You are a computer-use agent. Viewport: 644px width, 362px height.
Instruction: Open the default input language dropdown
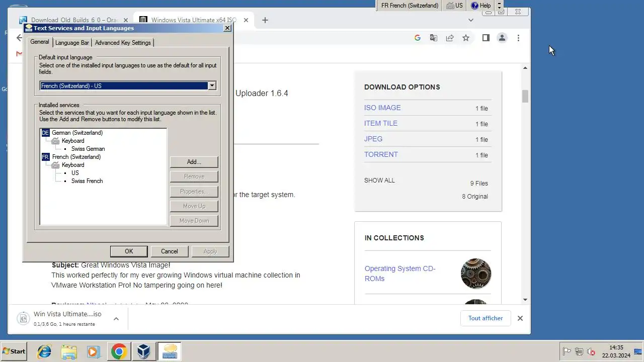click(x=212, y=86)
